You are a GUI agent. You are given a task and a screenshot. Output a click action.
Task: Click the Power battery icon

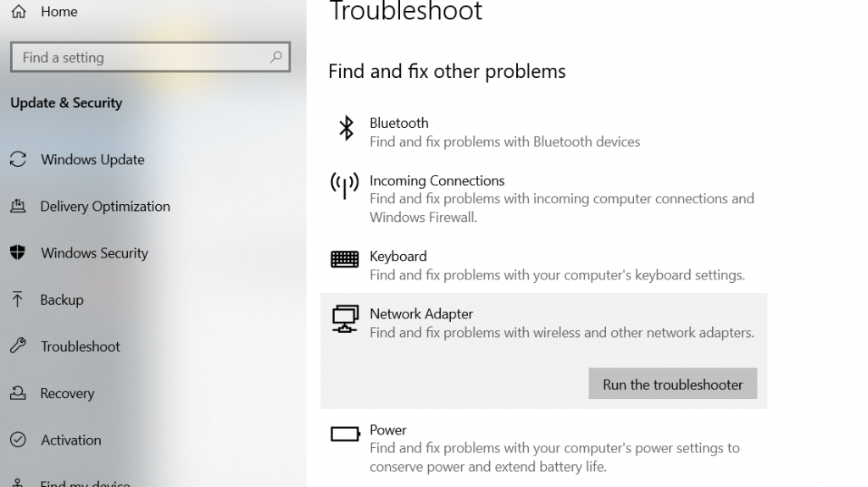(x=344, y=434)
